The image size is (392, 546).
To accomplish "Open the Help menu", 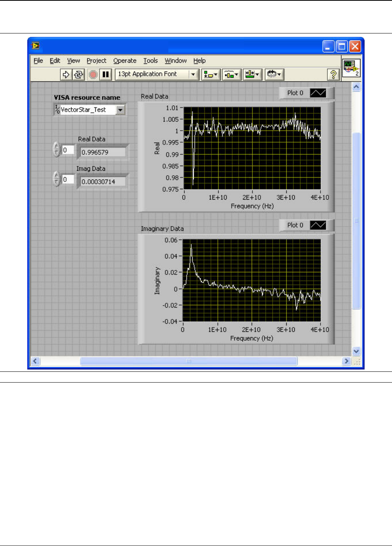I will coord(199,60).
